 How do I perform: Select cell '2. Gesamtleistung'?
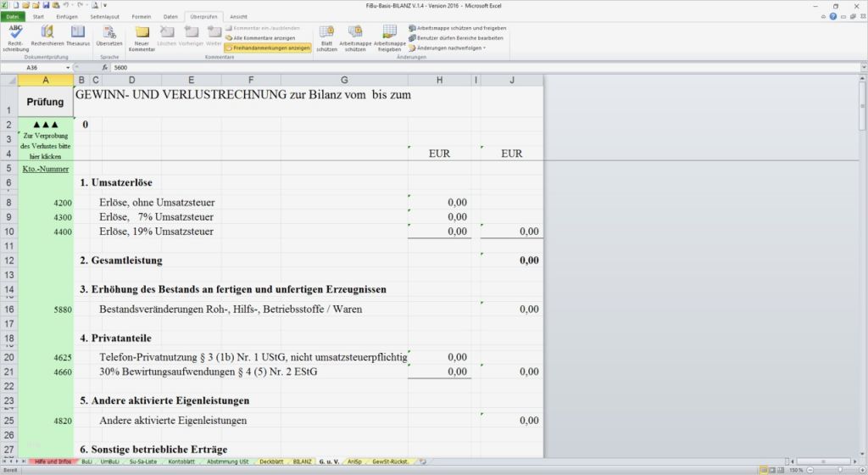click(121, 260)
